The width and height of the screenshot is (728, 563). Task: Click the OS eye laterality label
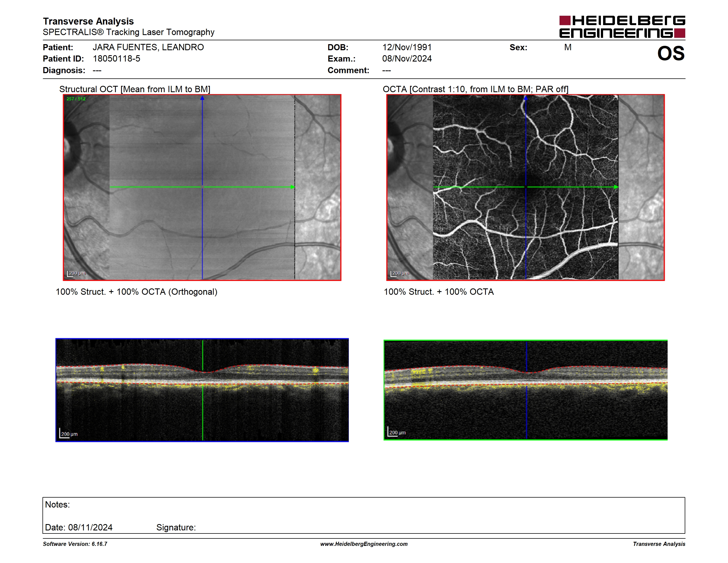pos(671,53)
